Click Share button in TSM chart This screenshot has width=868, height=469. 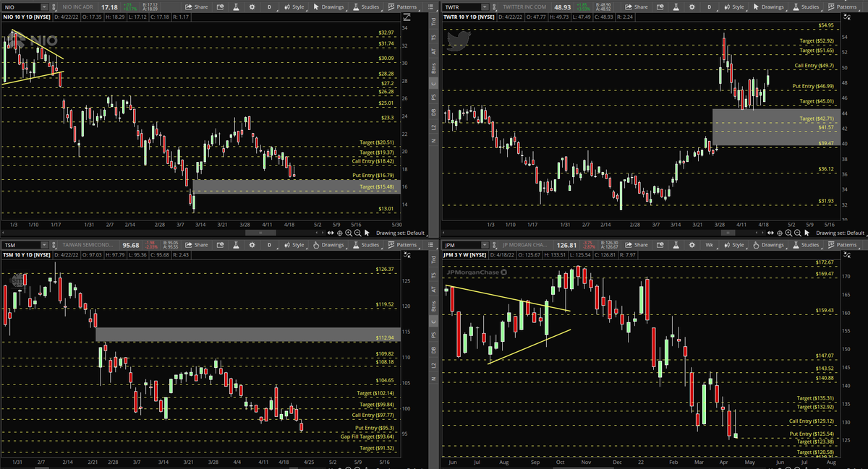pyautogui.click(x=196, y=245)
